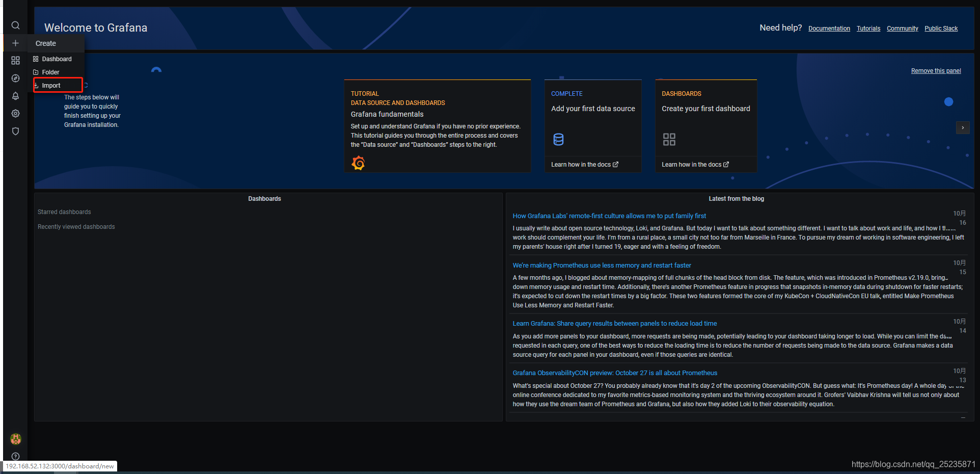
Task: Open the Help question mark icon
Action: coord(15,456)
